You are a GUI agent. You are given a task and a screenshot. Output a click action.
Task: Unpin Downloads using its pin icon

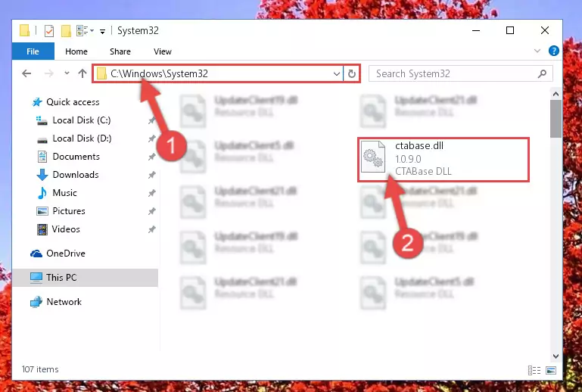151,176
